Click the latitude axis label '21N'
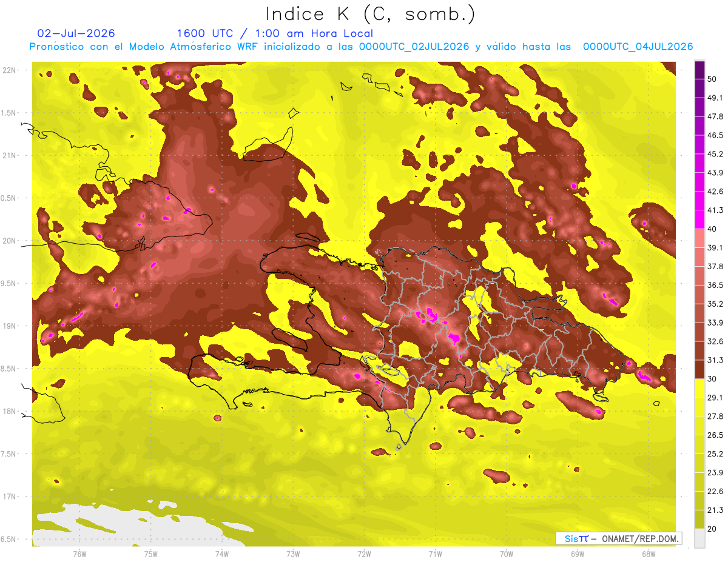Screen dimensions: 728x562 (10, 155)
